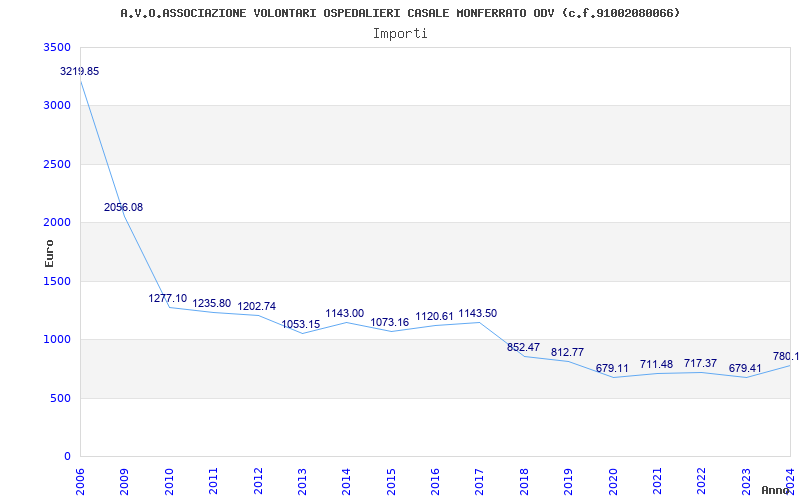Click the chart title A.V.O. ASSOCIAZIONE VOLONTARI
Screen dimensions: 800x500
[400, 13]
